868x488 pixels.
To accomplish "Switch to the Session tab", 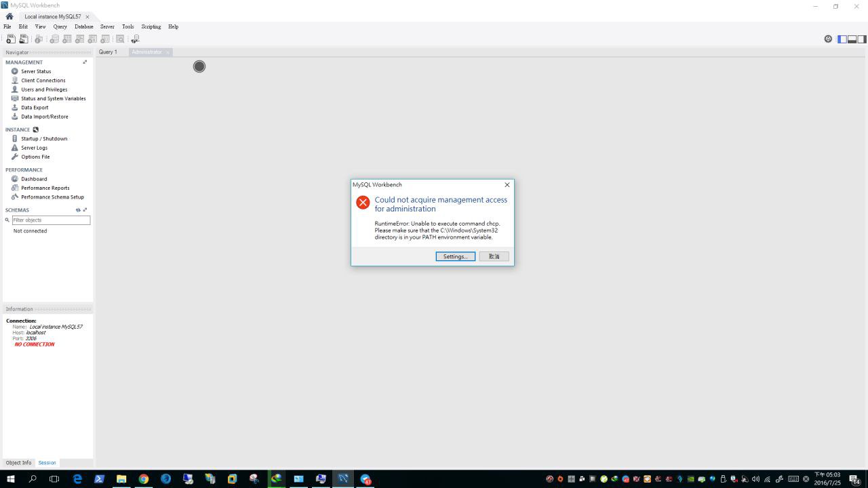I will [x=47, y=463].
